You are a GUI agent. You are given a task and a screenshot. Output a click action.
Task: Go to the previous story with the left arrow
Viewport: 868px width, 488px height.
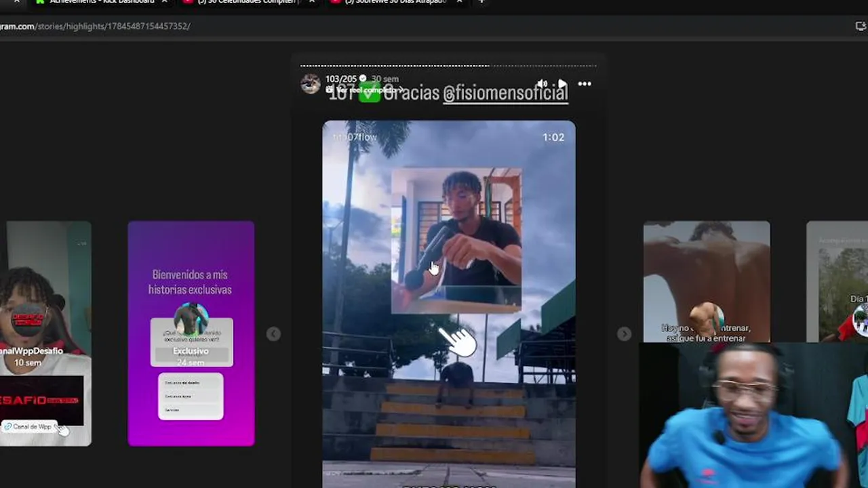click(x=273, y=333)
